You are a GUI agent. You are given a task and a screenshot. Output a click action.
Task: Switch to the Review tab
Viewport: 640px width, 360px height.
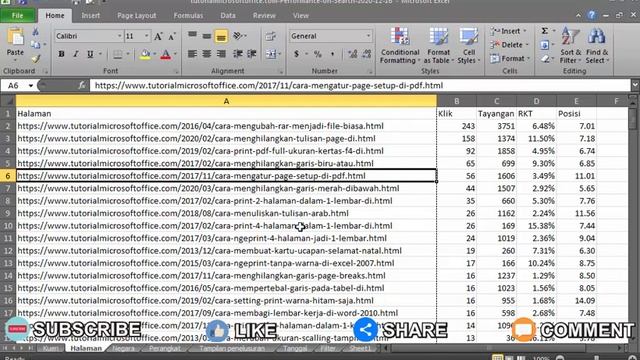pos(264,16)
